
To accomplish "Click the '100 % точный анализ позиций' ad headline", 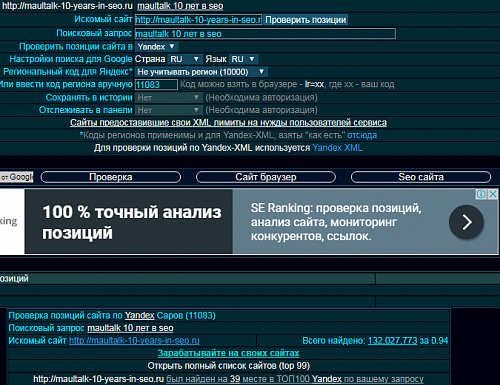I will (132, 222).
